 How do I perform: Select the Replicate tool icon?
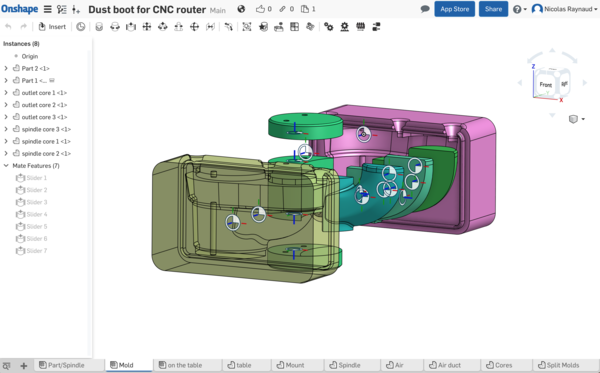pyautogui.click(x=279, y=27)
